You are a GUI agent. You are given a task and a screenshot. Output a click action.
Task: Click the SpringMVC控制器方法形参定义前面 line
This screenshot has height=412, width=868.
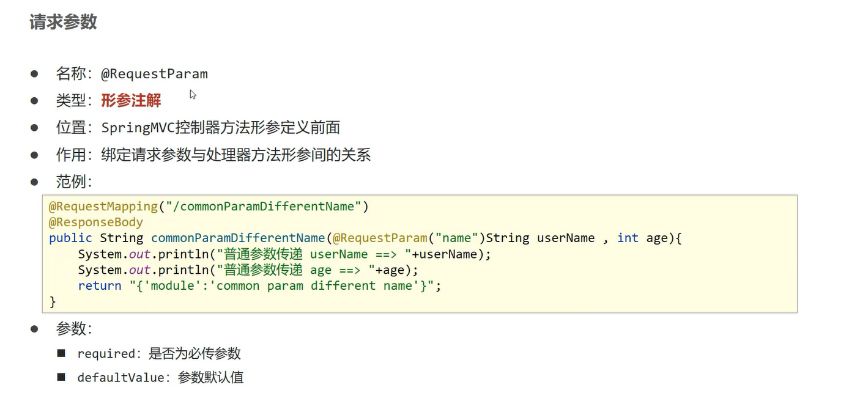[x=220, y=128]
